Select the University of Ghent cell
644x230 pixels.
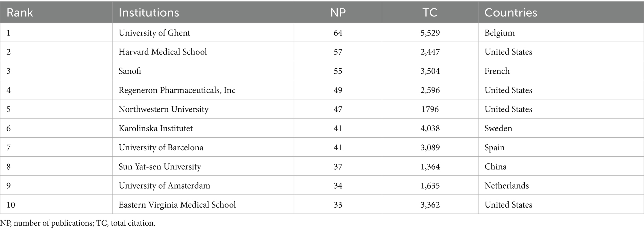pyautogui.click(x=154, y=33)
